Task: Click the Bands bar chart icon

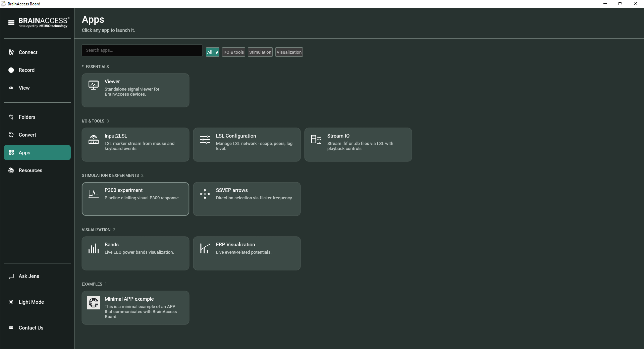Action: (x=94, y=248)
